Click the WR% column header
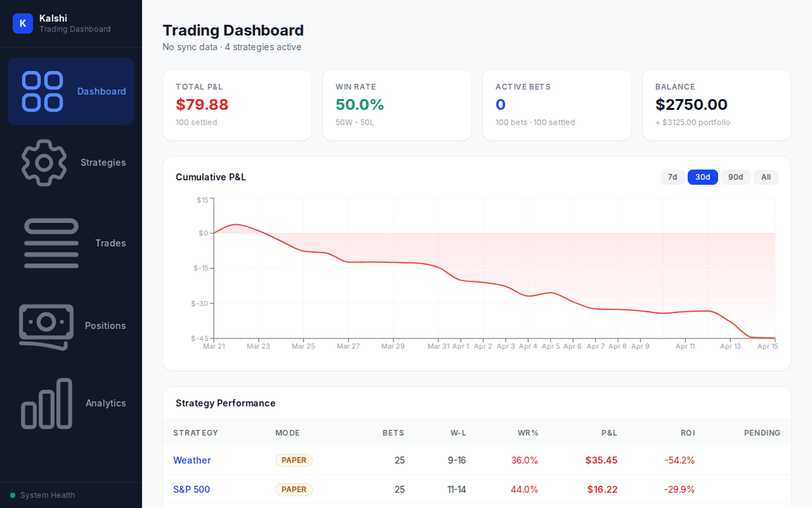The image size is (812, 508). tap(528, 433)
